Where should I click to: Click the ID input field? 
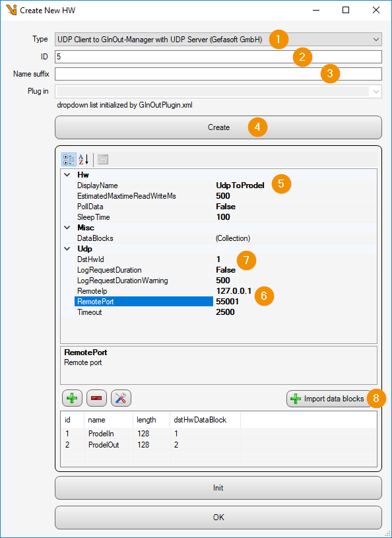point(218,57)
